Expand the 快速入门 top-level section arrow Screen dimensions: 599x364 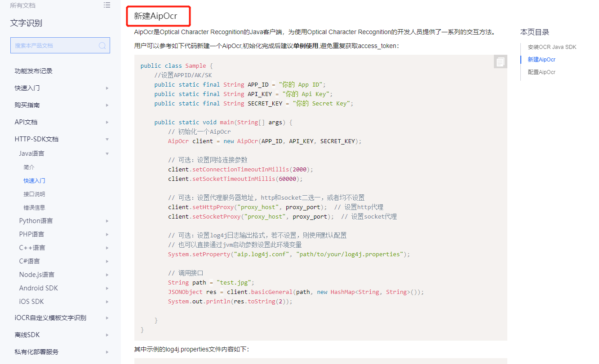pyautogui.click(x=107, y=88)
